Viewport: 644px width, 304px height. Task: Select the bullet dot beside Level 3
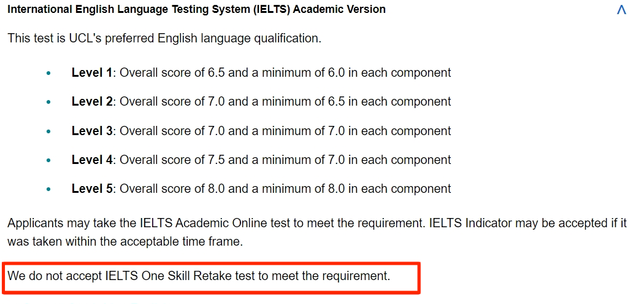coord(49,131)
